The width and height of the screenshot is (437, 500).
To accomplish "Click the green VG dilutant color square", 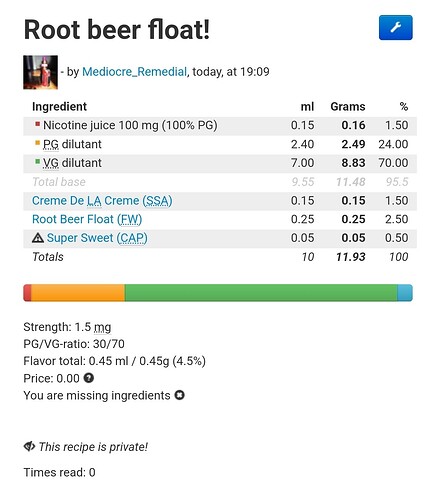I will (x=38, y=162).
